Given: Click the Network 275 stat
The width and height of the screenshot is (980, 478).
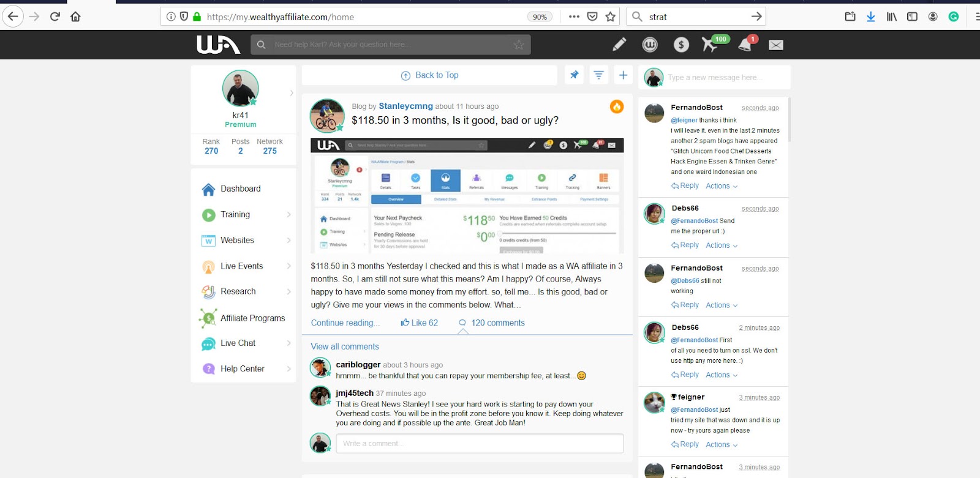Looking at the screenshot, I should click(x=269, y=146).
